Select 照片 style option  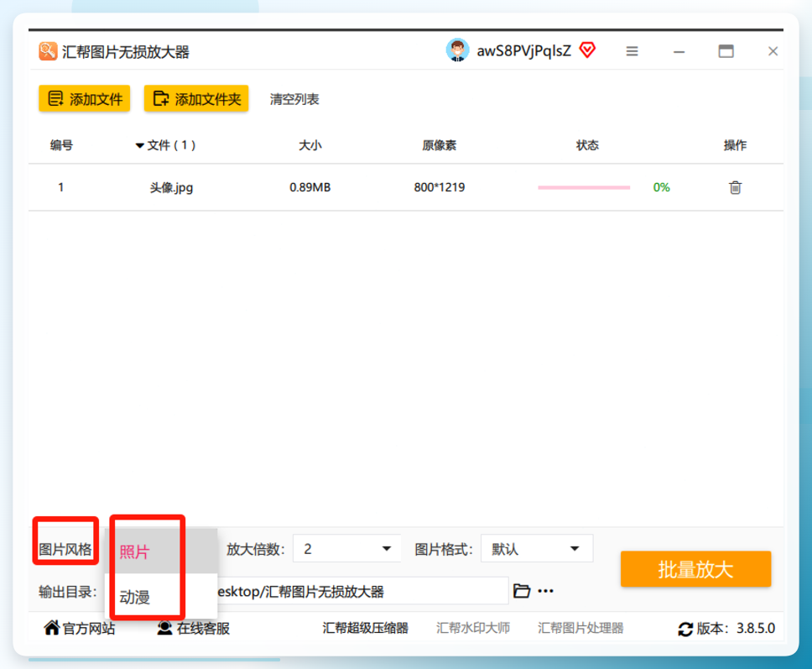[161, 551]
